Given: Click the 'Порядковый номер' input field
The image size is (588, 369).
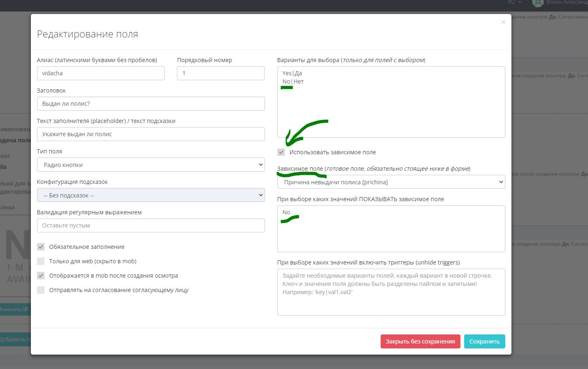Looking at the screenshot, I should pyautogui.click(x=221, y=73).
